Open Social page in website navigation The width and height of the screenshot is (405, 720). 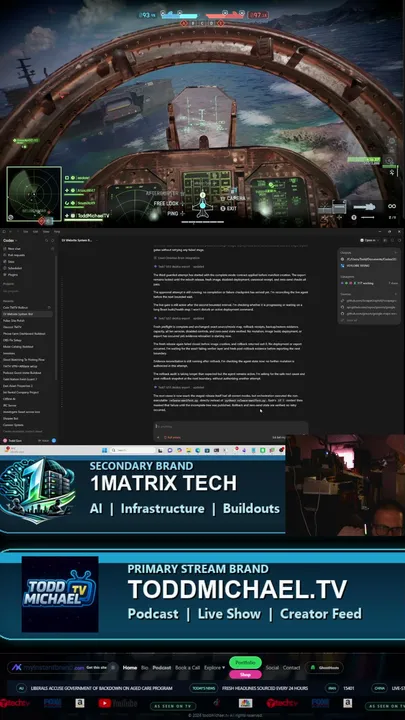[272, 668]
